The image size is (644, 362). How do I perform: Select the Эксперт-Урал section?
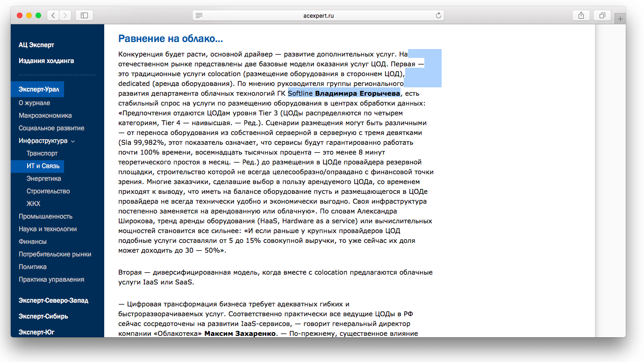point(37,89)
